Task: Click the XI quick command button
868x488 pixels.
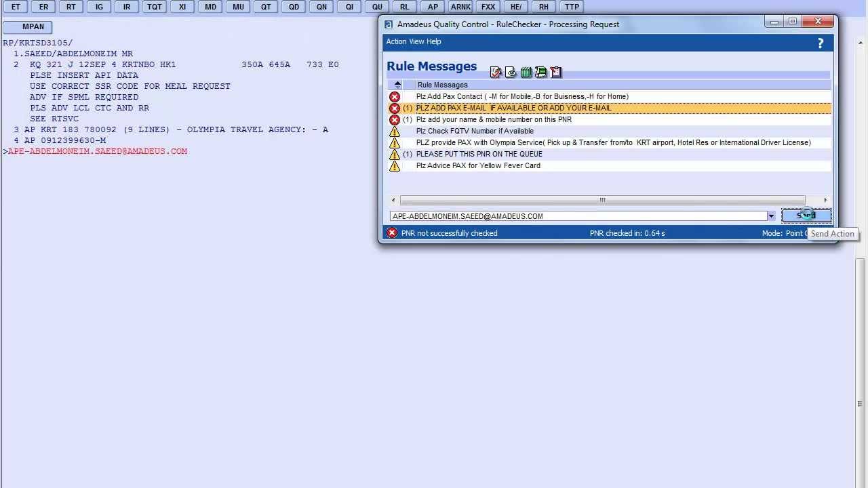Action: click(182, 7)
